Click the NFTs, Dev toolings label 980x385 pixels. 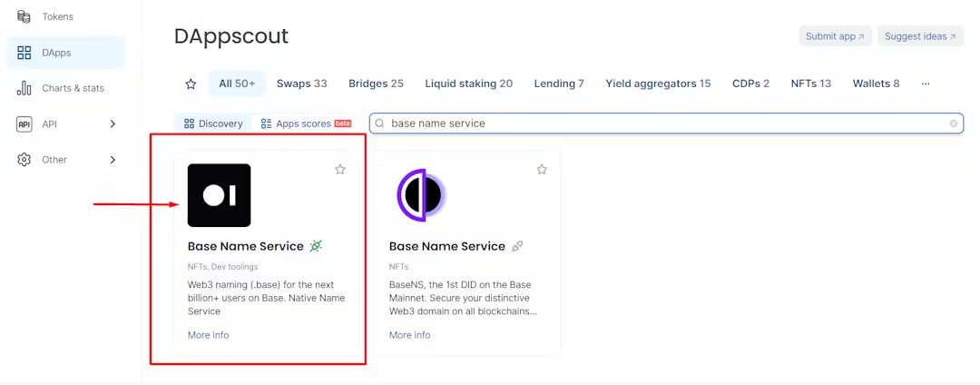pyautogui.click(x=222, y=267)
